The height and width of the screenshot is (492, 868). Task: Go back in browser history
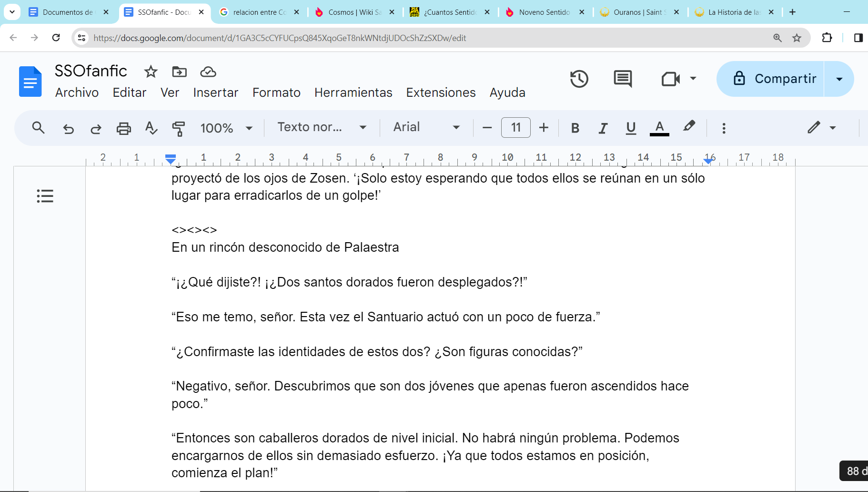pos(13,38)
